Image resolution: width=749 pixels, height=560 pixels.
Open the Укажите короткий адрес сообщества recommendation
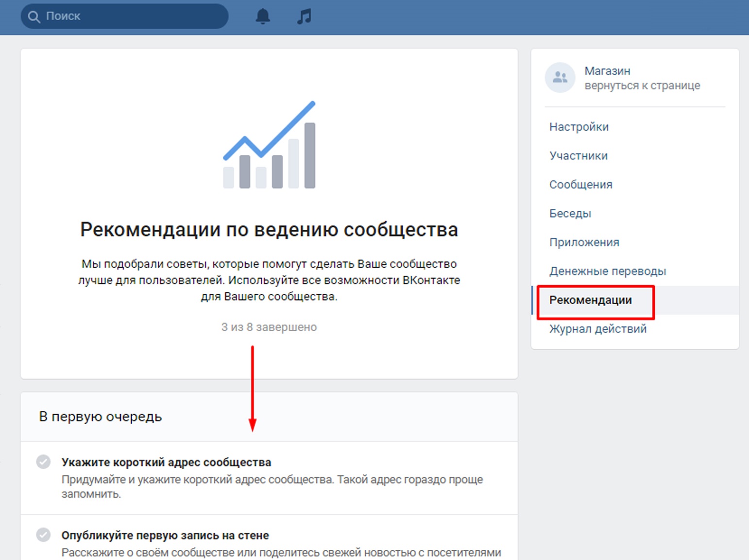coord(166,462)
